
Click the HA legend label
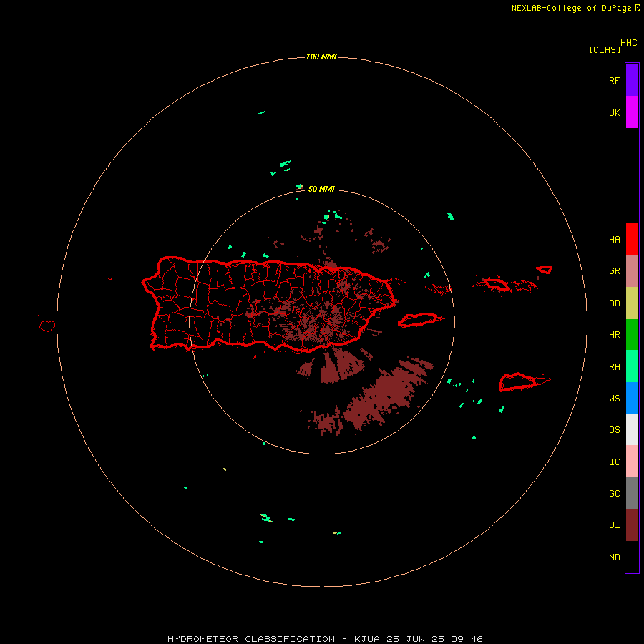click(614, 239)
